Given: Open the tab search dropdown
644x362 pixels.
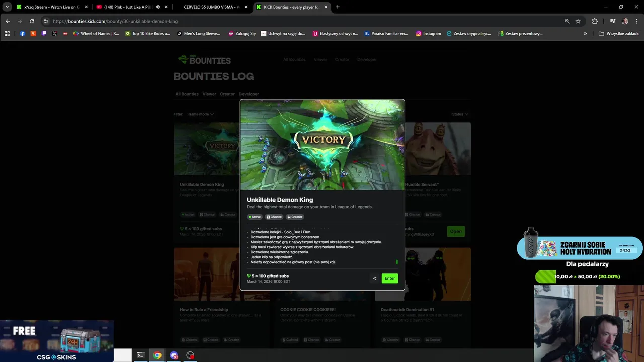Looking at the screenshot, I should pos(7,7).
